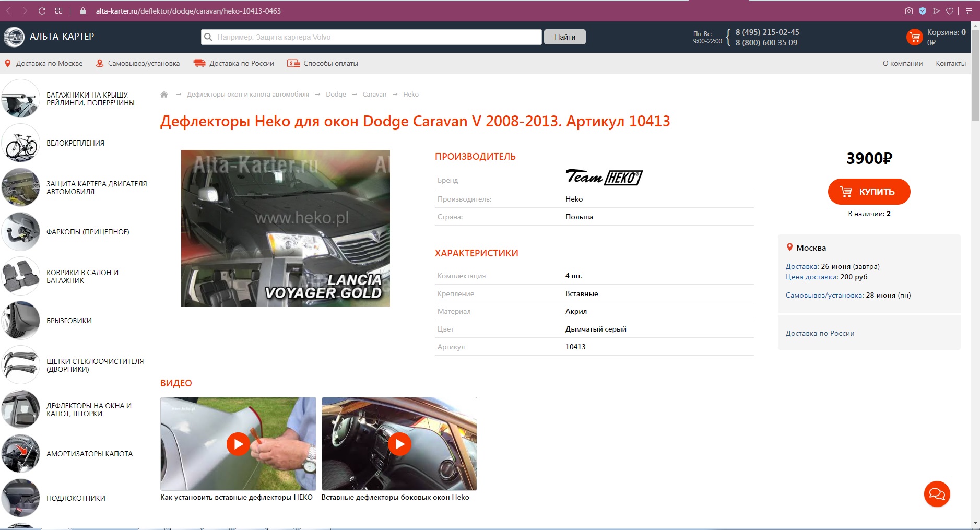Screen dimensions: 980x530
Task: Open the floor mats category icon
Action: pyautogui.click(x=20, y=276)
